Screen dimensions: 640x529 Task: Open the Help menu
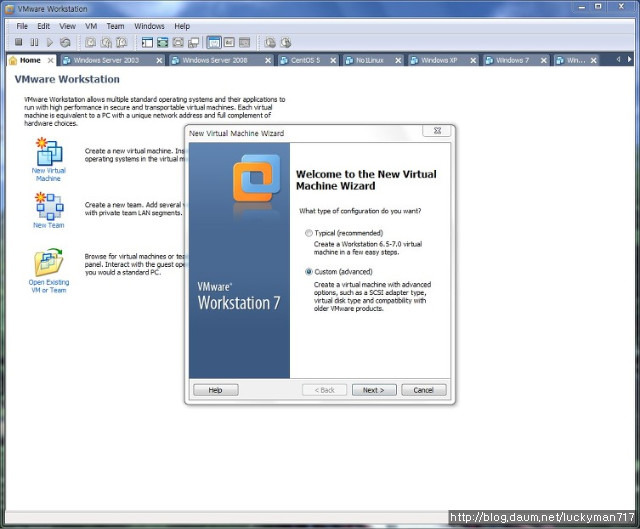[182, 26]
